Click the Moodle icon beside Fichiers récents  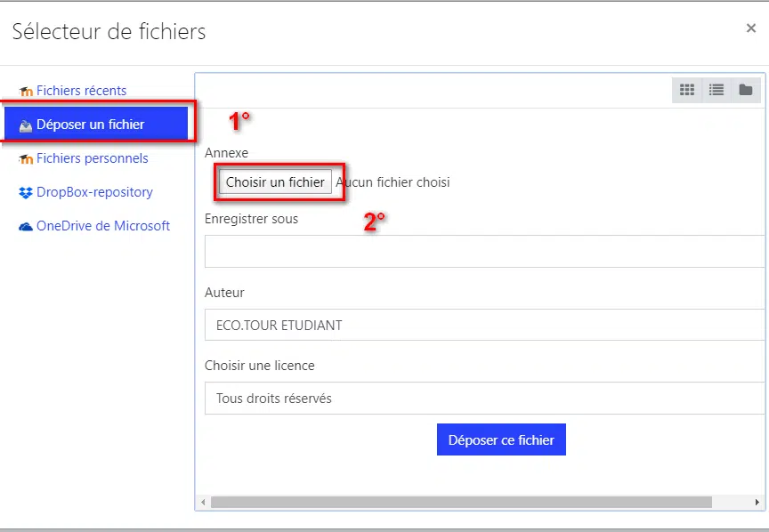pyautogui.click(x=26, y=92)
